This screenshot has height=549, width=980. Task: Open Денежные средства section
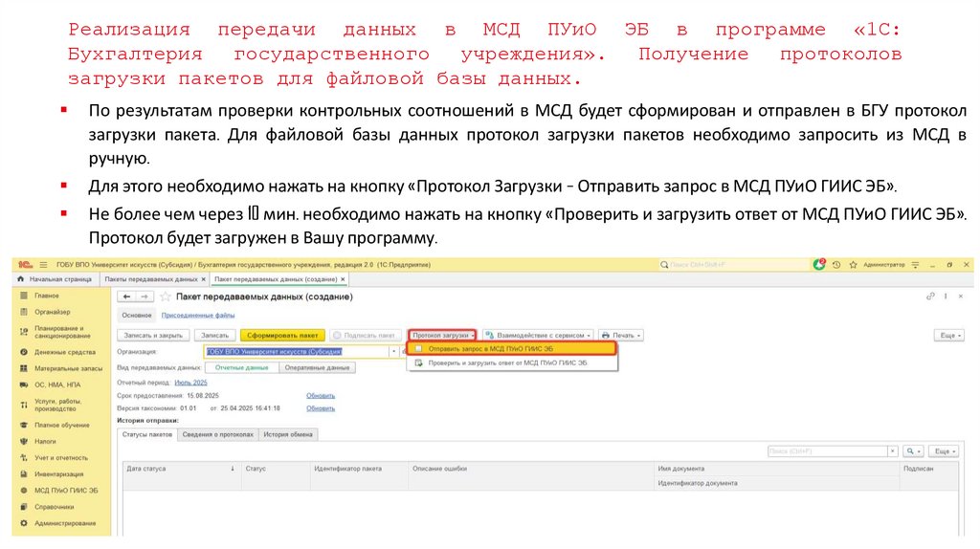[65, 352]
